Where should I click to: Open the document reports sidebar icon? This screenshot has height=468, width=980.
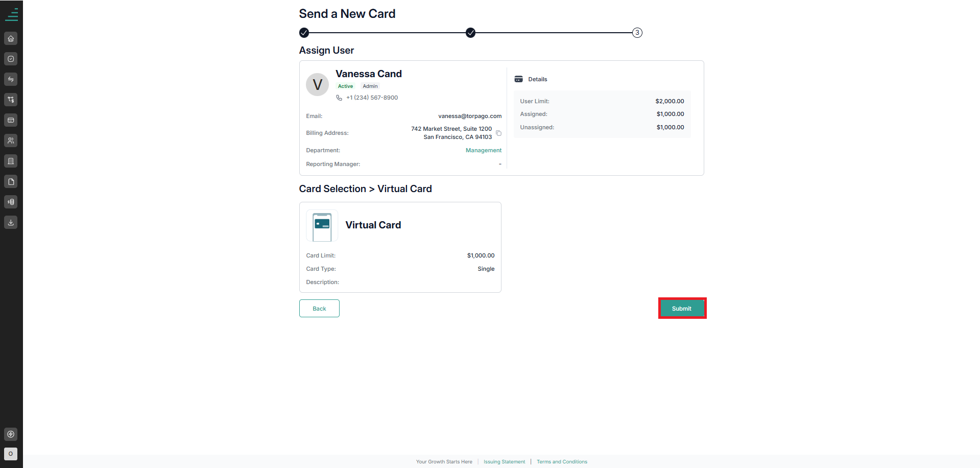(11, 181)
